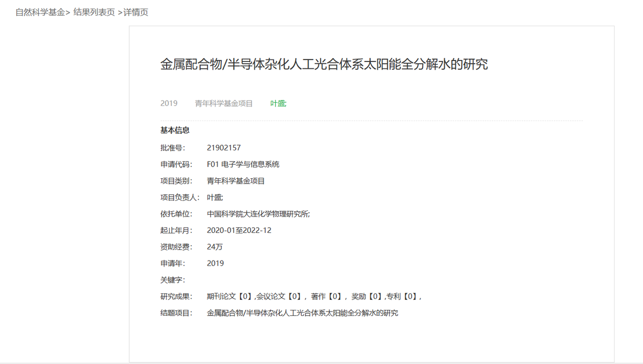
Task: Open the 结题项目 report link
Action: click(303, 313)
